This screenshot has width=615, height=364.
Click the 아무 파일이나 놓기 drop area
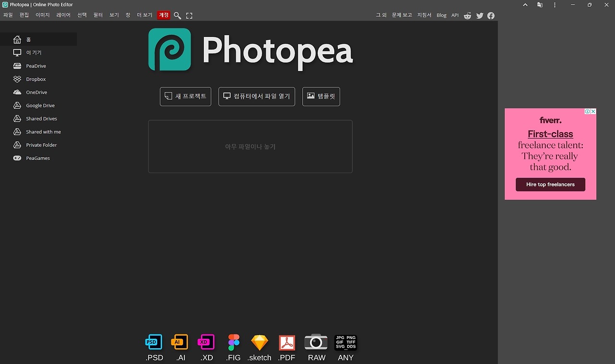tap(250, 146)
